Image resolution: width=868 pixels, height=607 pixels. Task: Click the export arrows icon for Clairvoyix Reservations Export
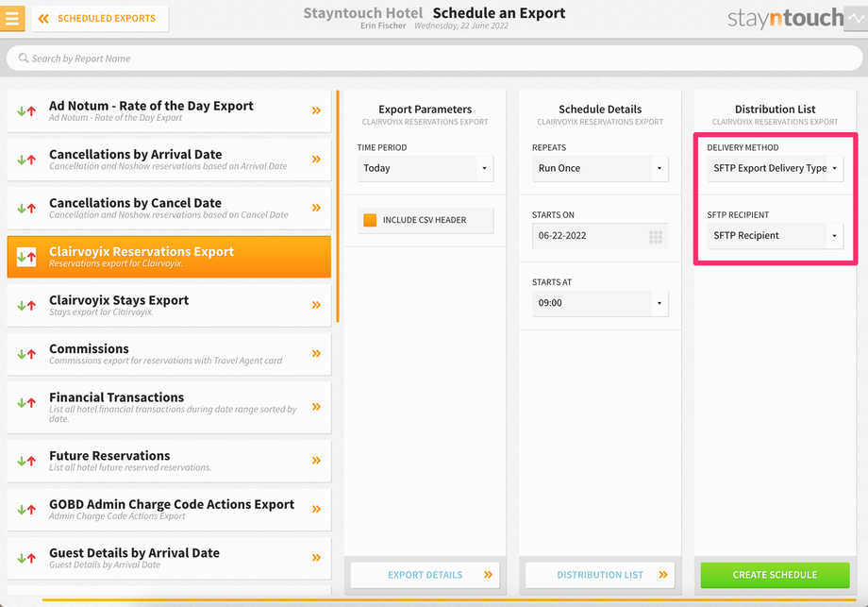pos(26,257)
